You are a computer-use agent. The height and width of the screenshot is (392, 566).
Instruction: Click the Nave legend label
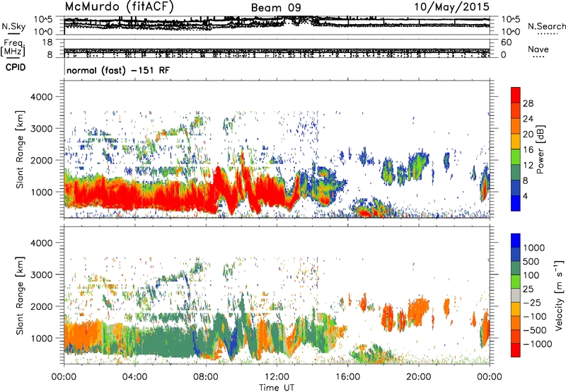[538, 50]
